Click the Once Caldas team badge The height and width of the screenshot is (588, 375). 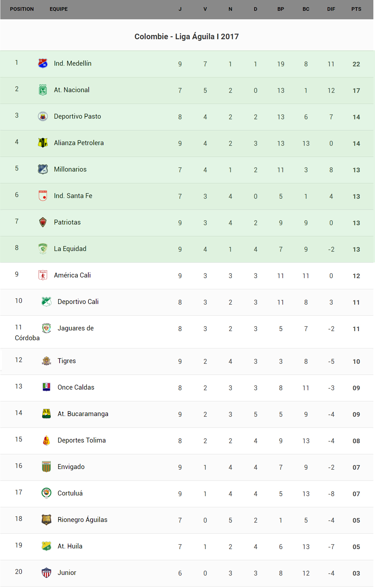pyautogui.click(x=46, y=387)
